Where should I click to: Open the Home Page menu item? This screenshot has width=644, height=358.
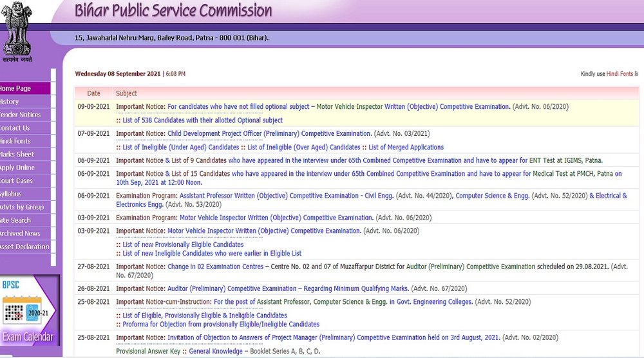pos(25,88)
